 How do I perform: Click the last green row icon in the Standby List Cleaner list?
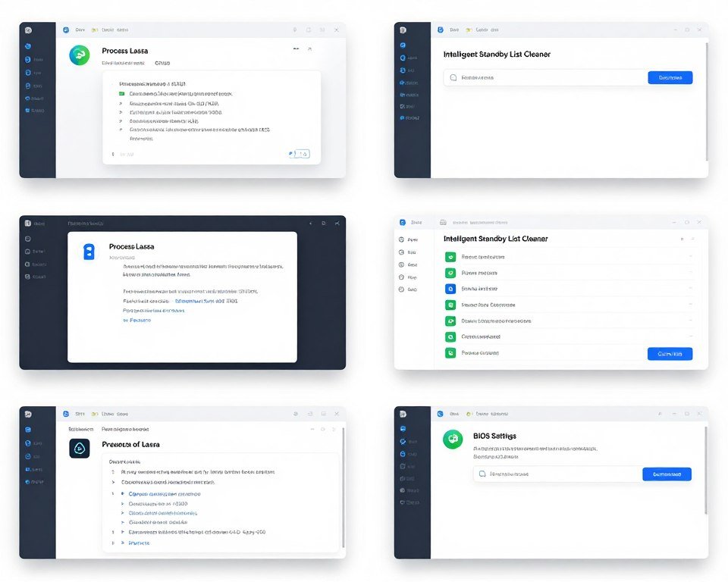click(x=450, y=352)
